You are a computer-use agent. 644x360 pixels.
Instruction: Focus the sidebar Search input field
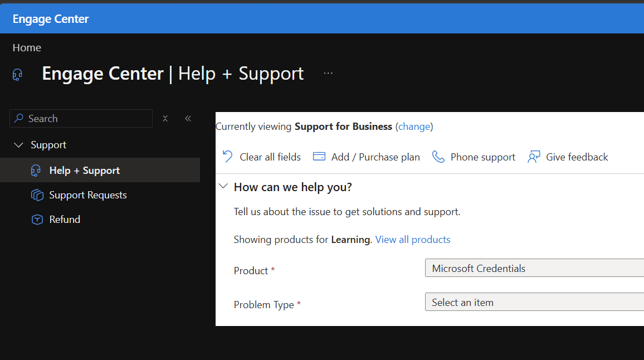(81, 118)
